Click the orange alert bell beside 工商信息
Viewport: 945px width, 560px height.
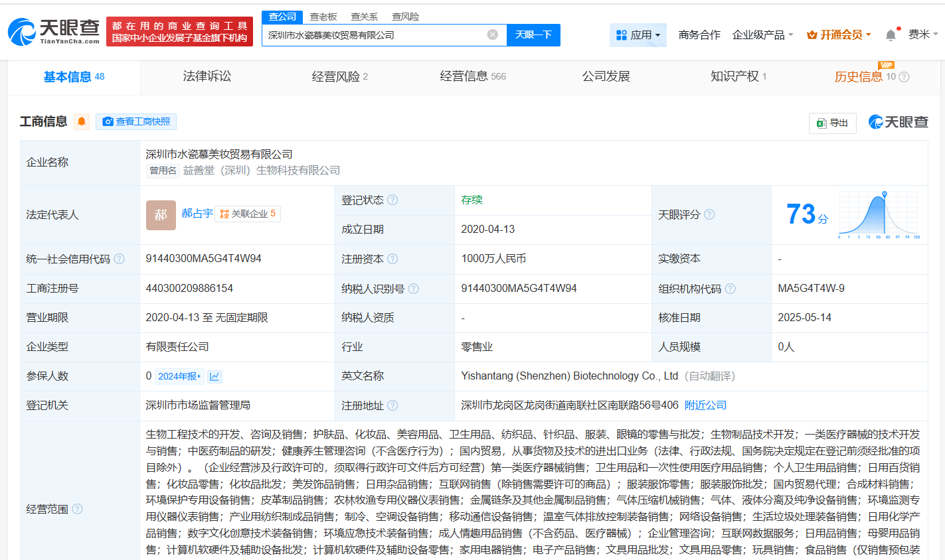(x=82, y=121)
